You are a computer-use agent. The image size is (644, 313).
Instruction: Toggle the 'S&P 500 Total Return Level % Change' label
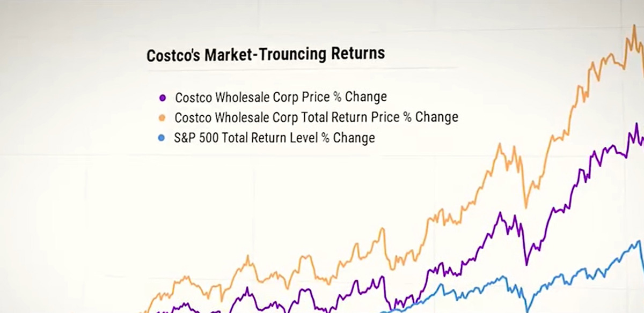coord(274,138)
